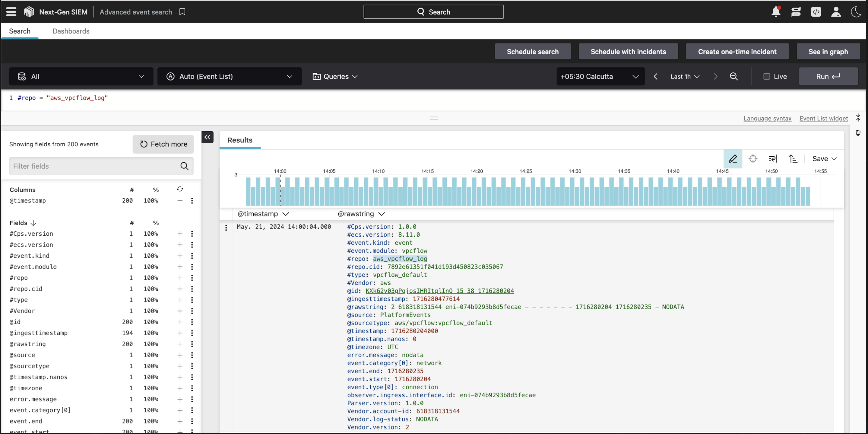Click the Schedule search button
This screenshot has height=434, width=868.
(532, 52)
